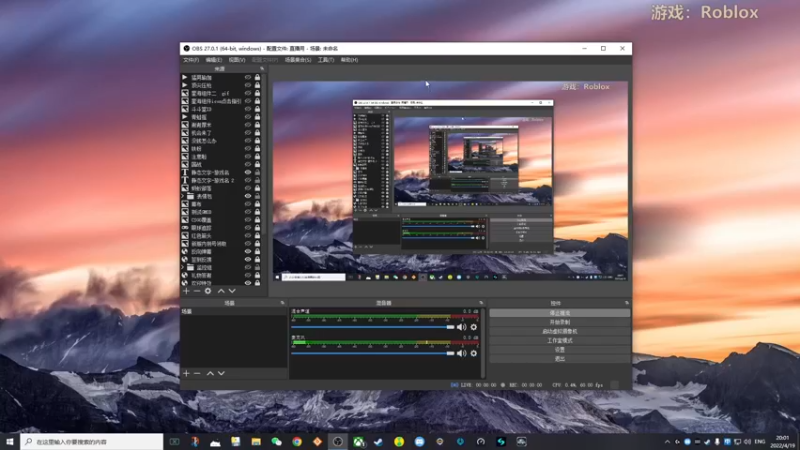The height and width of the screenshot is (450, 800).
Task: Click the Windows taskbar search box
Action: pos(92,442)
